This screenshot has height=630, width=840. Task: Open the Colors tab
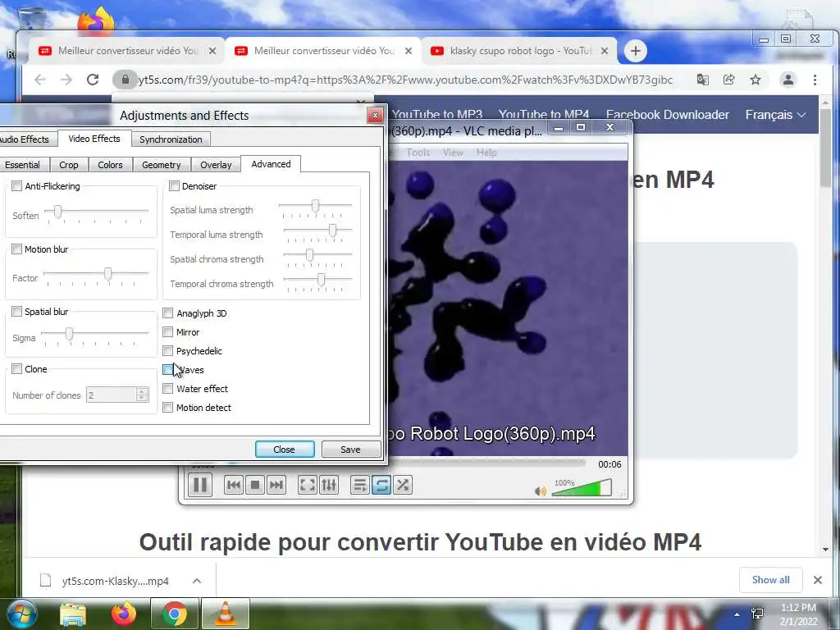[x=111, y=165]
